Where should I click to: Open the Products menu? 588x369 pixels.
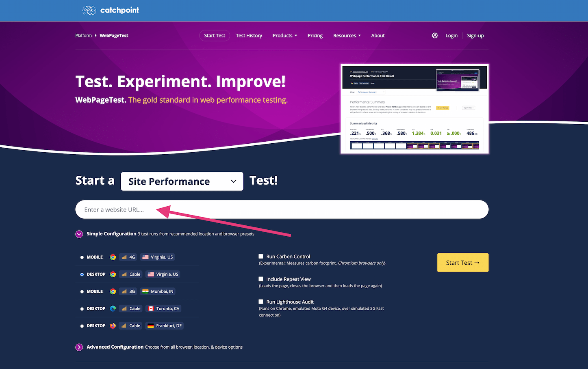click(285, 36)
